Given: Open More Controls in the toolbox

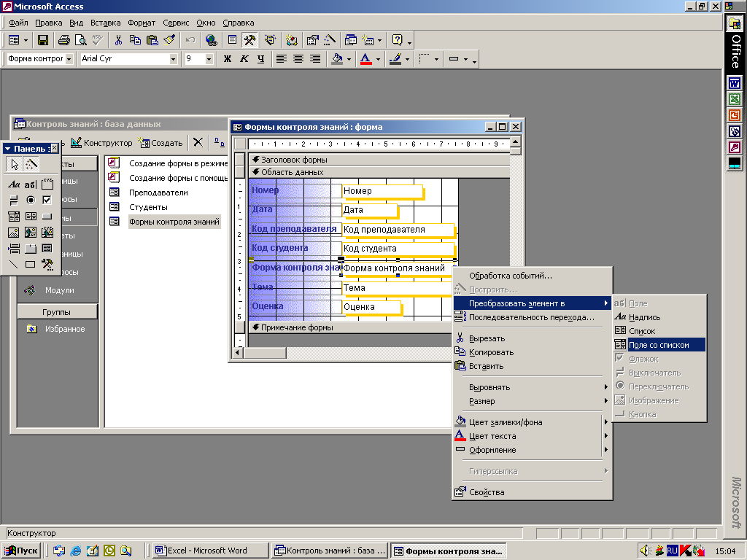Looking at the screenshot, I should [x=47, y=264].
